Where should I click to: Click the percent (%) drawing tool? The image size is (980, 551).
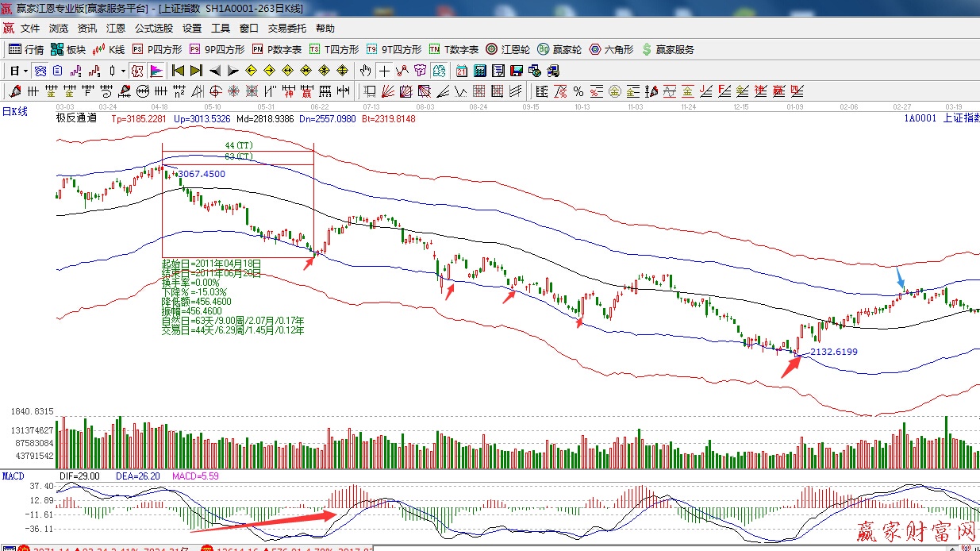click(x=578, y=91)
